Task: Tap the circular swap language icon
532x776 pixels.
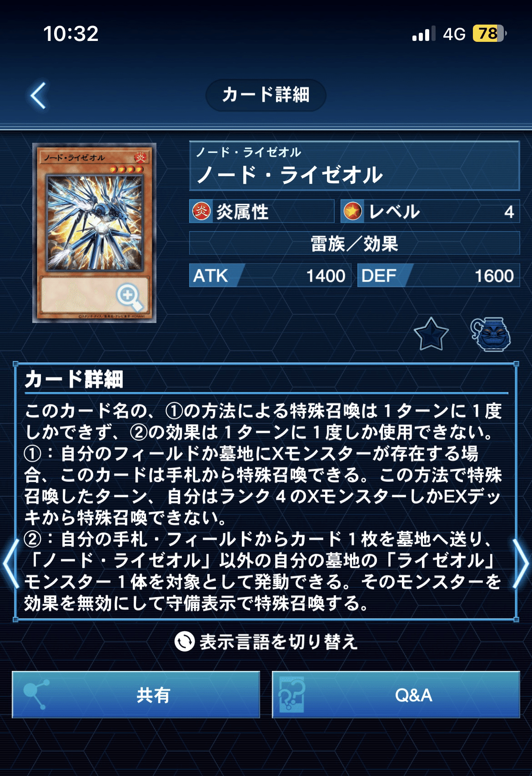Action: [185, 642]
